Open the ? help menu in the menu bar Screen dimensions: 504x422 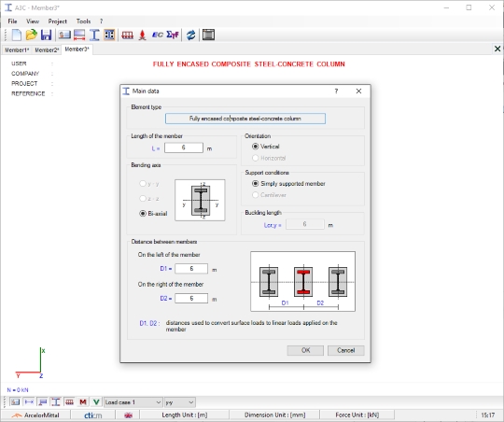(x=101, y=21)
